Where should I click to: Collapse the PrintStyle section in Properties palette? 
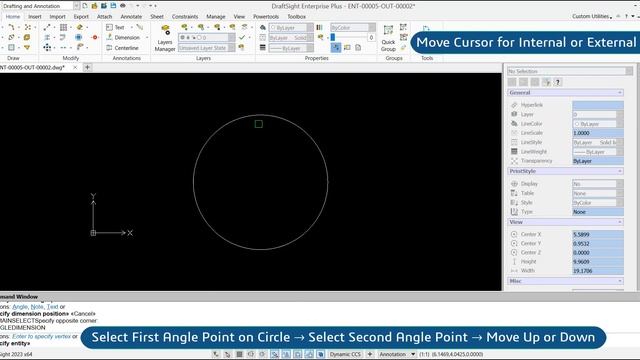click(620, 171)
